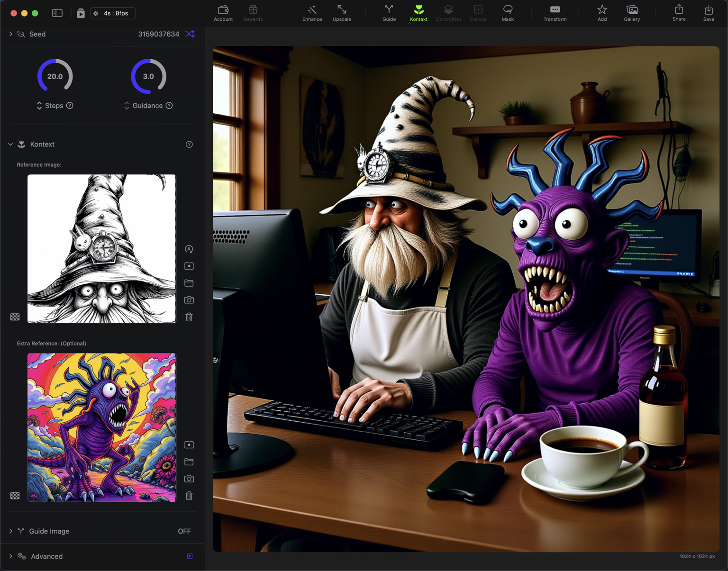Capture Reference Image using camera icon
The image size is (728, 571).
click(189, 300)
